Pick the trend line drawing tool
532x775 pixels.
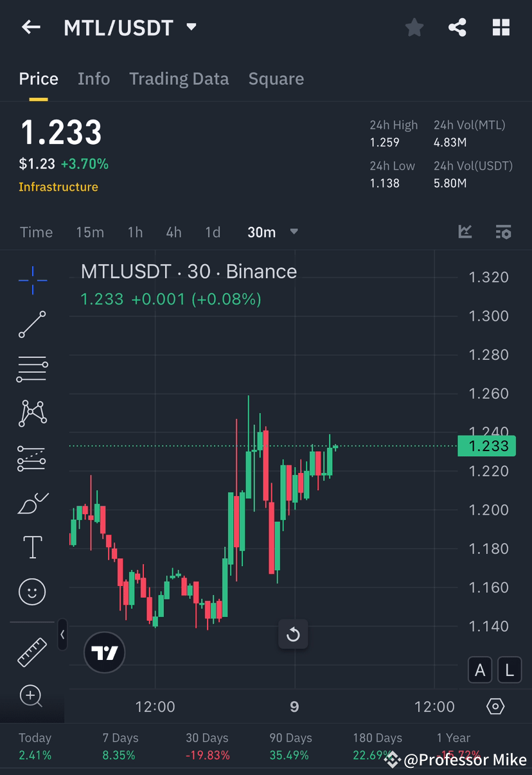[32, 325]
